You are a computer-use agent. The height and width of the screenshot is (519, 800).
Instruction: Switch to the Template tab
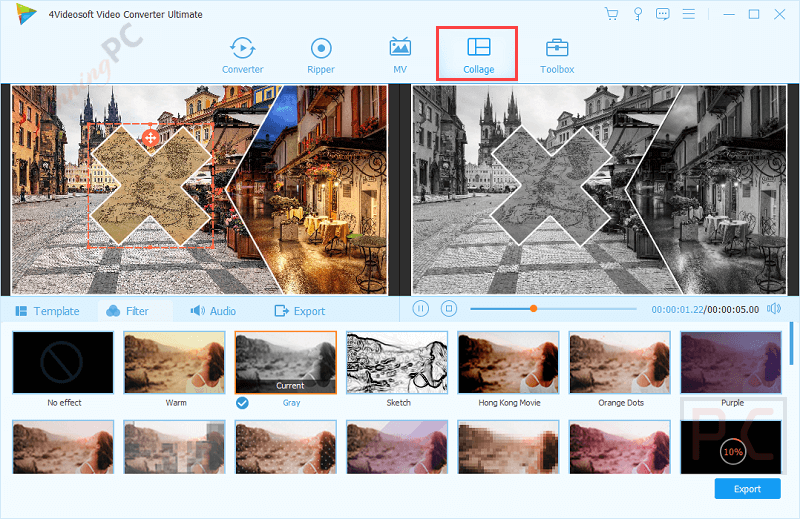pyautogui.click(x=47, y=311)
